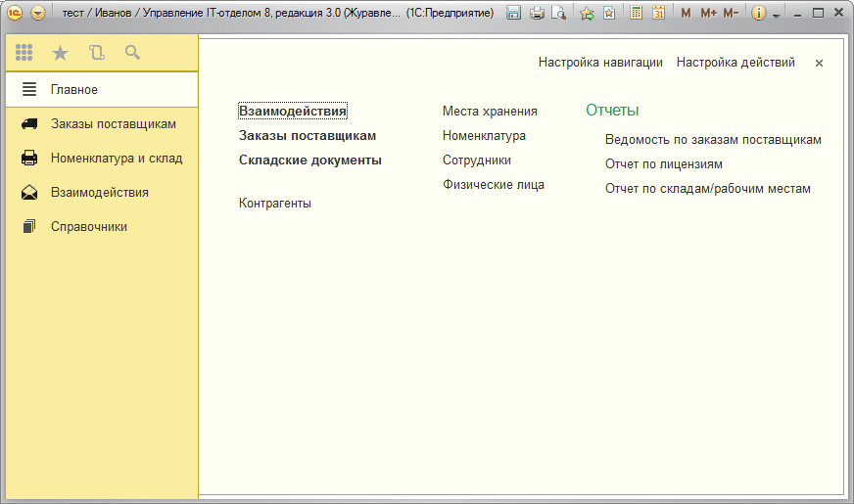The height and width of the screenshot is (504, 854).
Task: Click the documents icon for Справочники
Action: (x=29, y=226)
